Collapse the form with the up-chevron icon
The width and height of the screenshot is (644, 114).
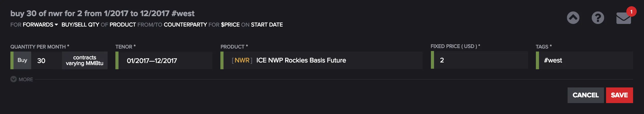pos(573,18)
